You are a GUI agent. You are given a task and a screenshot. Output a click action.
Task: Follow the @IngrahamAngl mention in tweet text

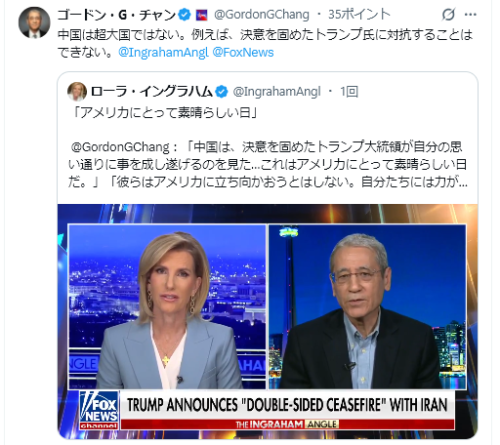163,53
